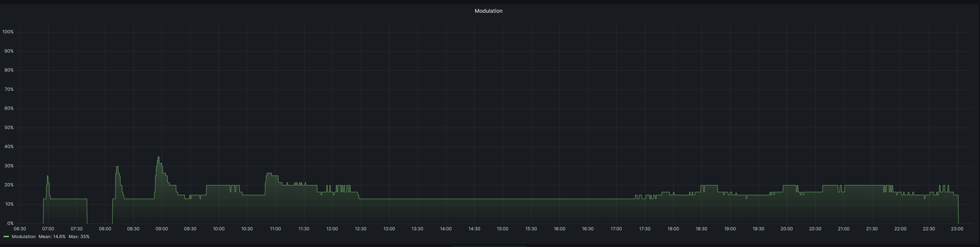Screen dimensions: 980x247
Task: Click the 25% spike at 07:00
Action: [x=48, y=176]
